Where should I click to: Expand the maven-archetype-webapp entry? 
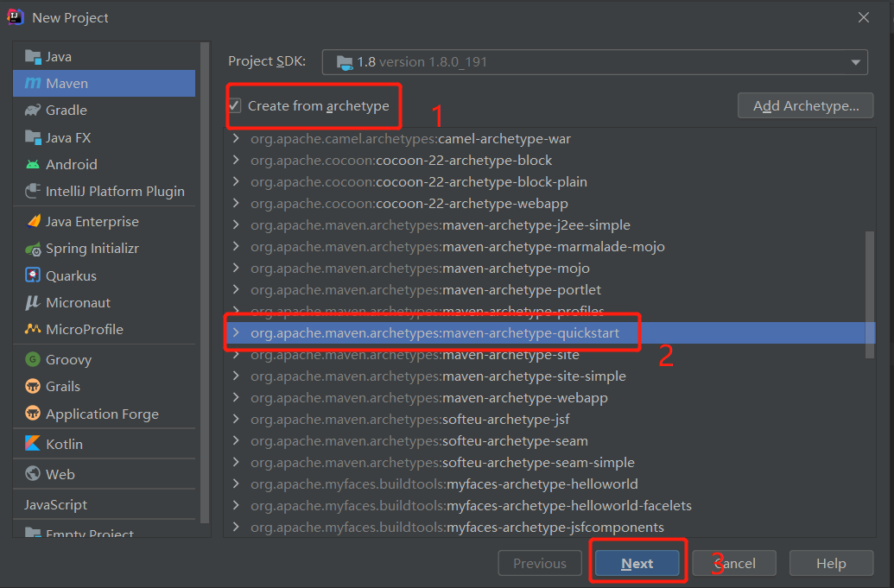pos(236,398)
